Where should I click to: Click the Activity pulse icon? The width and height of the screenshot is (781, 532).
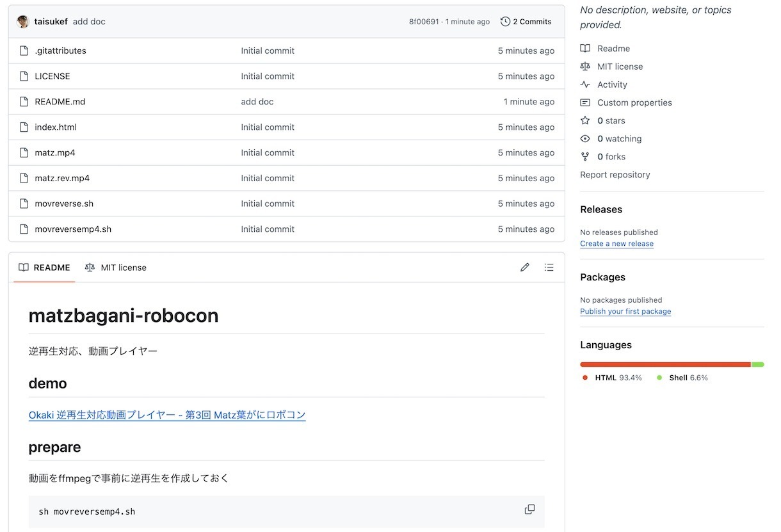tap(584, 85)
